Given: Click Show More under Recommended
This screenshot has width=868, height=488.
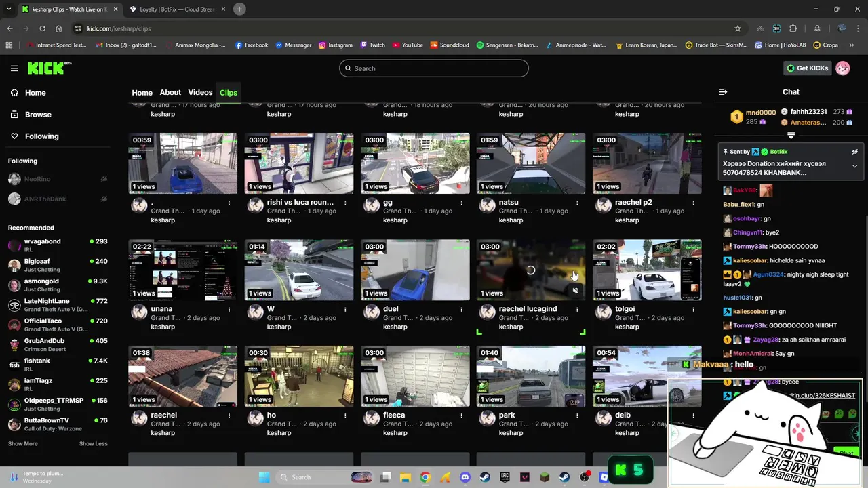Looking at the screenshot, I should 23,444.
